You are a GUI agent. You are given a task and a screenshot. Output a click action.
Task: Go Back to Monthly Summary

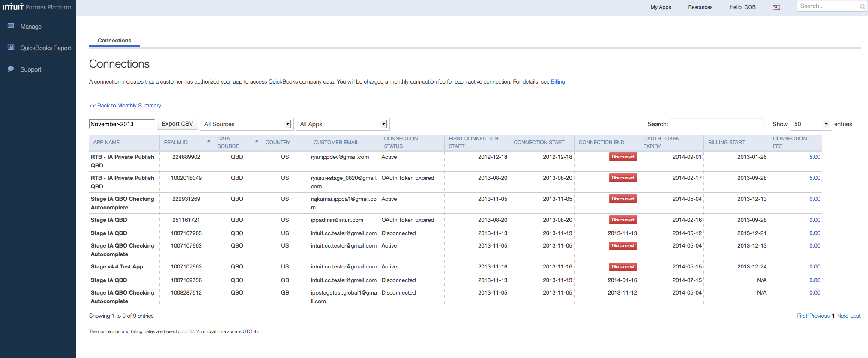click(125, 106)
